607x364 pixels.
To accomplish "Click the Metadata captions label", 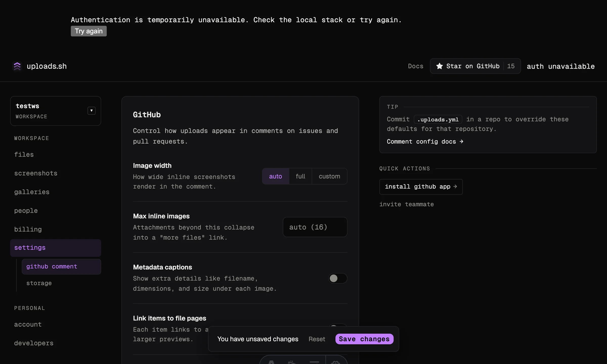I will [162, 267].
